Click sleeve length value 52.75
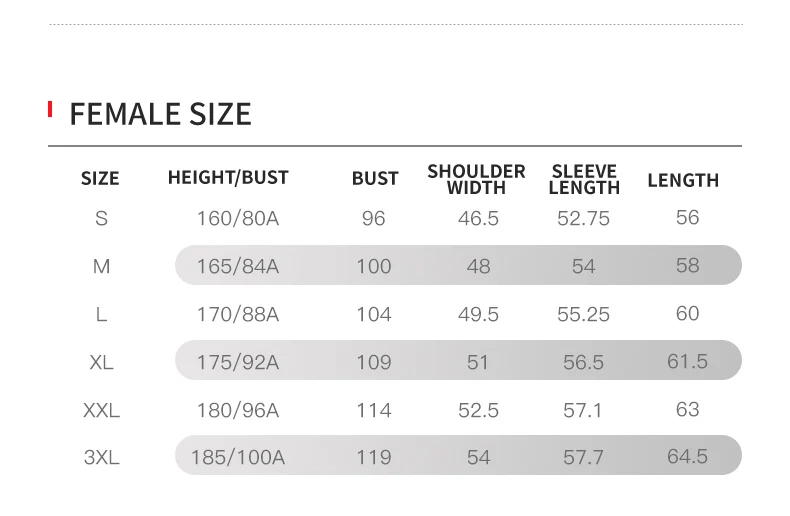This screenshot has height=516, width=790. (x=583, y=219)
